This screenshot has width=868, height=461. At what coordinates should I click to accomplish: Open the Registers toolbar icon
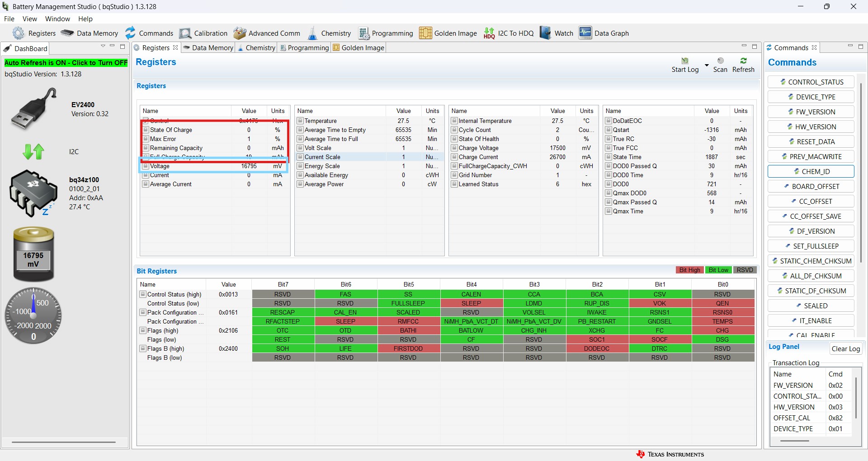(x=19, y=33)
